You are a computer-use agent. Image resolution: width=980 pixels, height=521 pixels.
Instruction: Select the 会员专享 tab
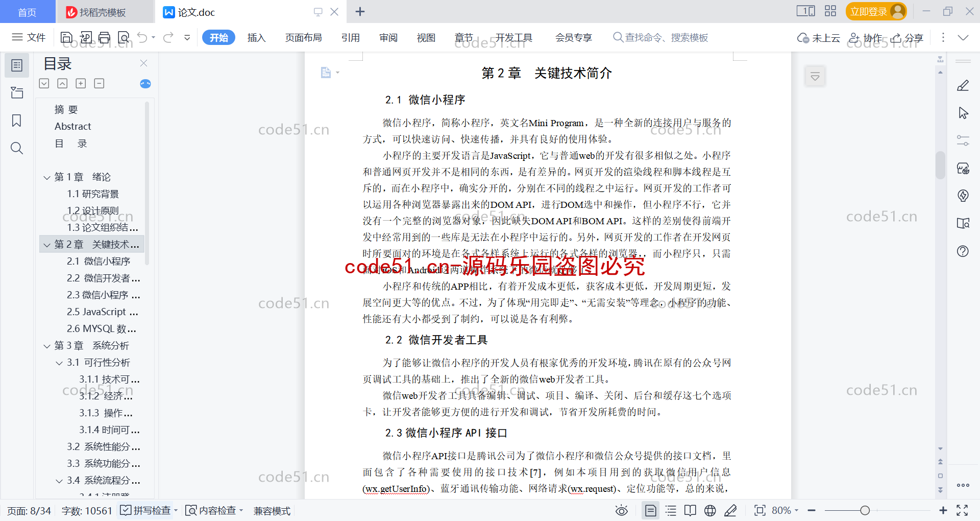pyautogui.click(x=574, y=37)
